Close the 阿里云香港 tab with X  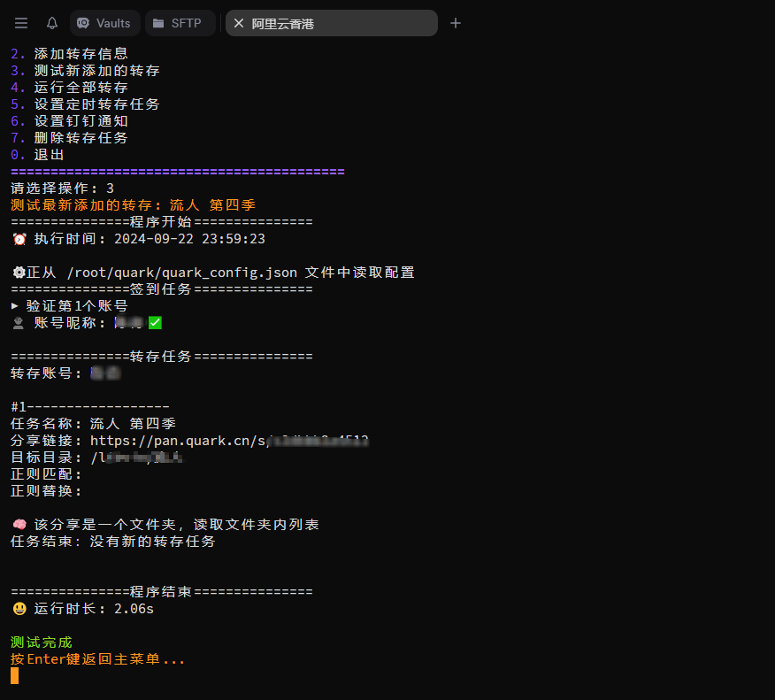(x=238, y=23)
